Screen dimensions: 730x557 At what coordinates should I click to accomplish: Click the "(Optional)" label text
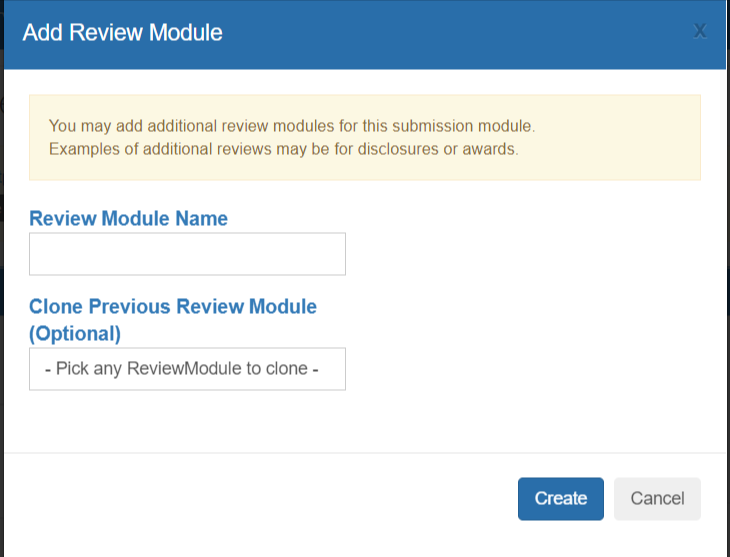click(75, 333)
